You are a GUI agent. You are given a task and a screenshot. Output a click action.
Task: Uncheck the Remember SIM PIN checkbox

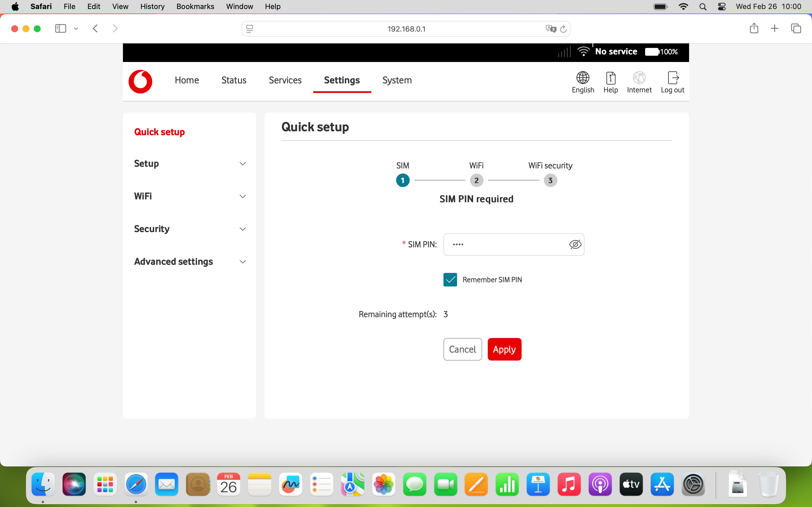450,280
